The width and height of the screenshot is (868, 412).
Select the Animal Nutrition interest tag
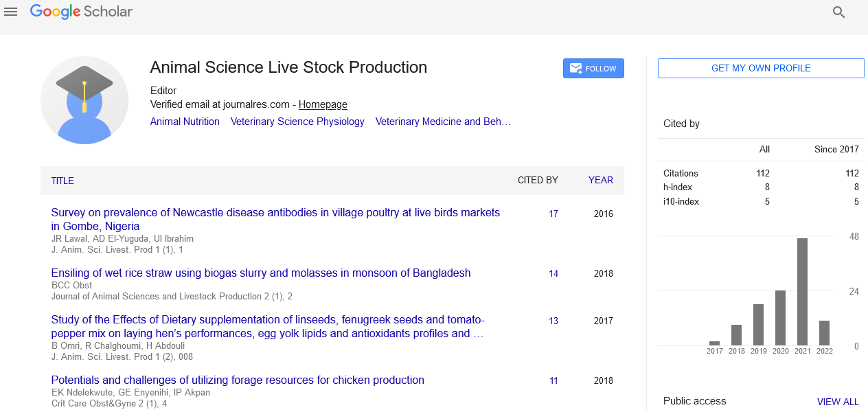(x=185, y=122)
